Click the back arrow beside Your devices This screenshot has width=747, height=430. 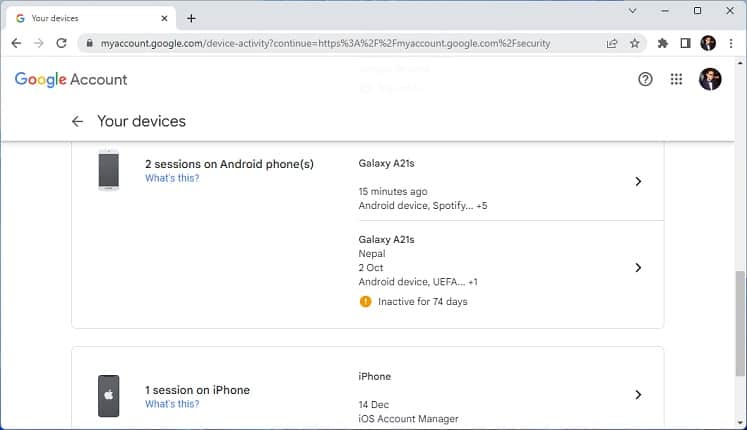[77, 121]
